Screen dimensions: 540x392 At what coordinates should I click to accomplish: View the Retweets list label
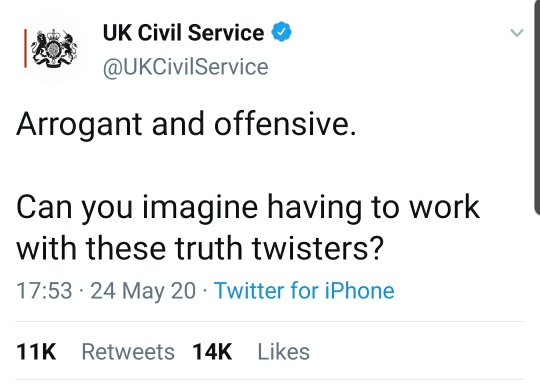pos(128,352)
